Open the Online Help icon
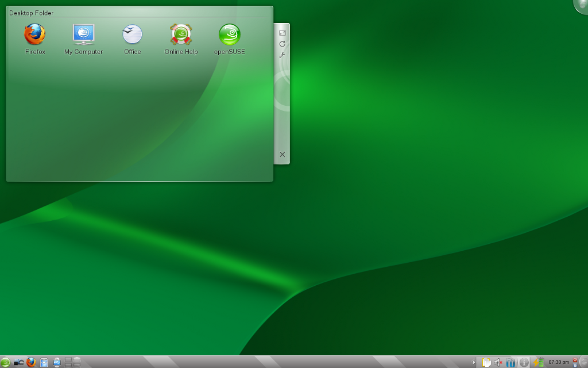This screenshot has width=588, height=368. [x=181, y=35]
